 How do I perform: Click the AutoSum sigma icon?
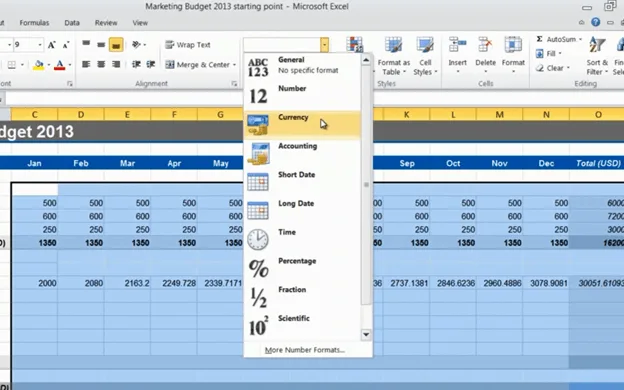tap(539, 39)
